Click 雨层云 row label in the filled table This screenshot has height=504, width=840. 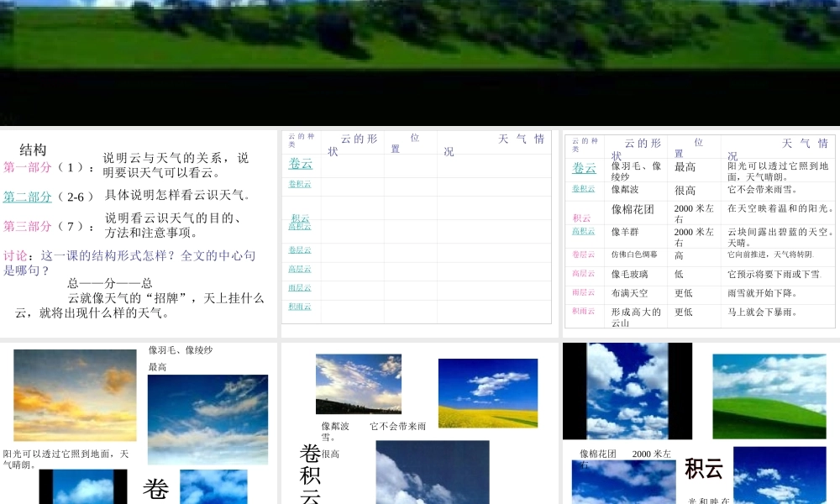[x=584, y=292]
